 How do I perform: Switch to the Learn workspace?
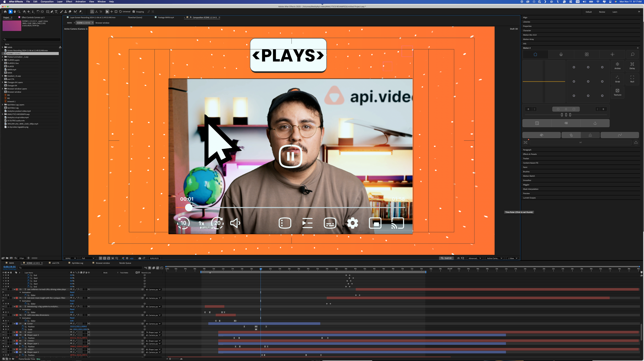click(x=615, y=12)
